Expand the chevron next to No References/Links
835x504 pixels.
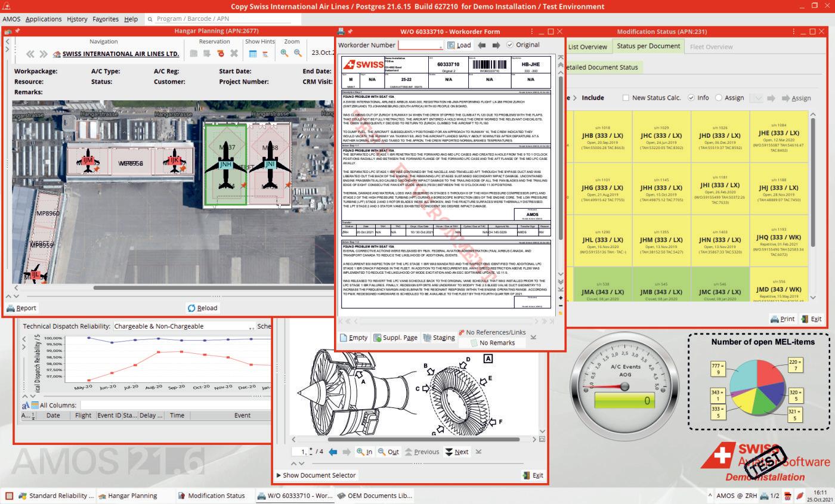pos(533,337)
